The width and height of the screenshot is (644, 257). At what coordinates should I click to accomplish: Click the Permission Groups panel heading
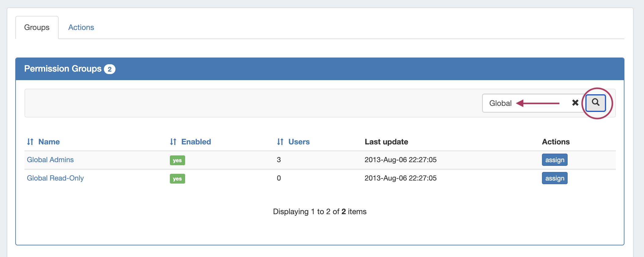[63, 69]
